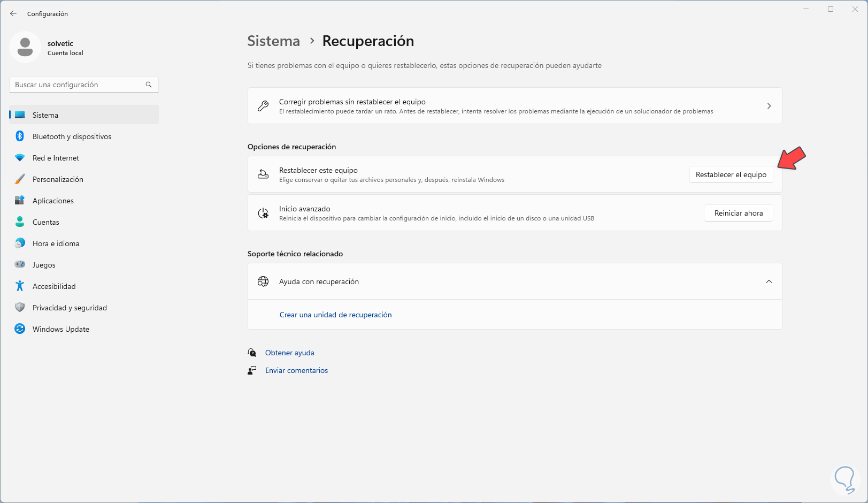
Task: Open the Red e Internet Wi-Fi icon
Action: pyautogui.click(x=20, y=158)
